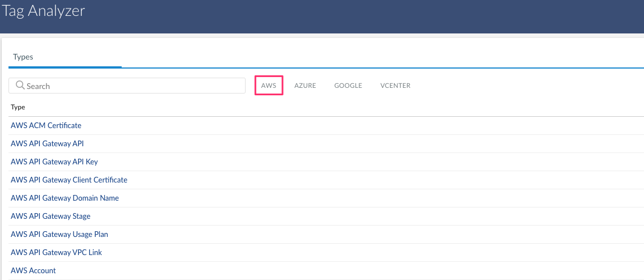This screenshot has height=280, width=644.
Task: Open AWS API Gateway Usage Plan
Action: pyautogui.click(x=59, y=234)
